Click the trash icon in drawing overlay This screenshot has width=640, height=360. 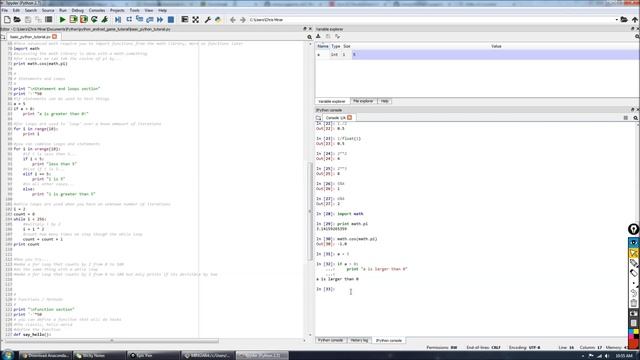(633, 303)
